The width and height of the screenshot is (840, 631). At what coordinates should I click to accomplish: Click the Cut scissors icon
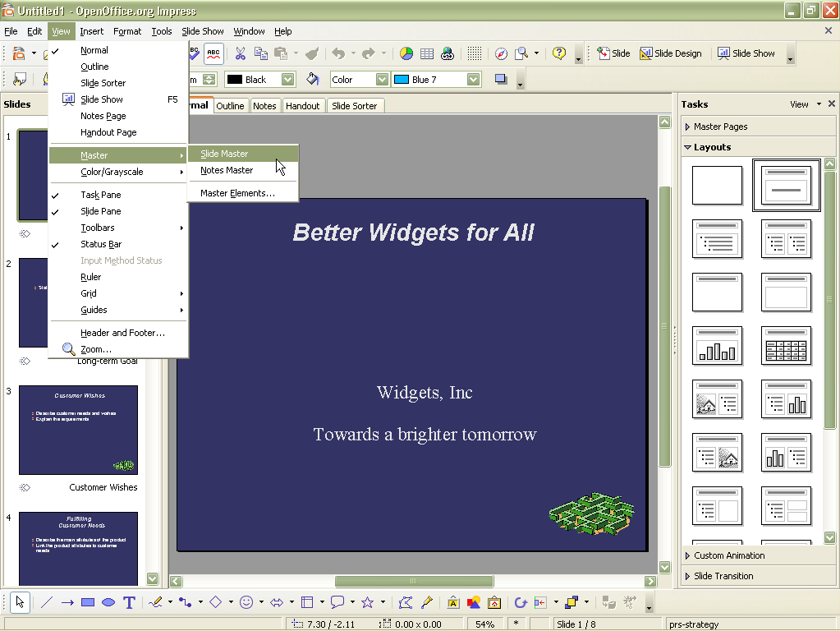click(x=240, y=53)
